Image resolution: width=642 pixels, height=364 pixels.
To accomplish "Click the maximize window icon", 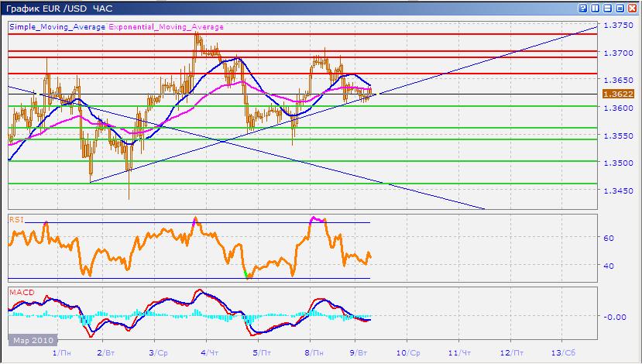I will click(609, 8).
